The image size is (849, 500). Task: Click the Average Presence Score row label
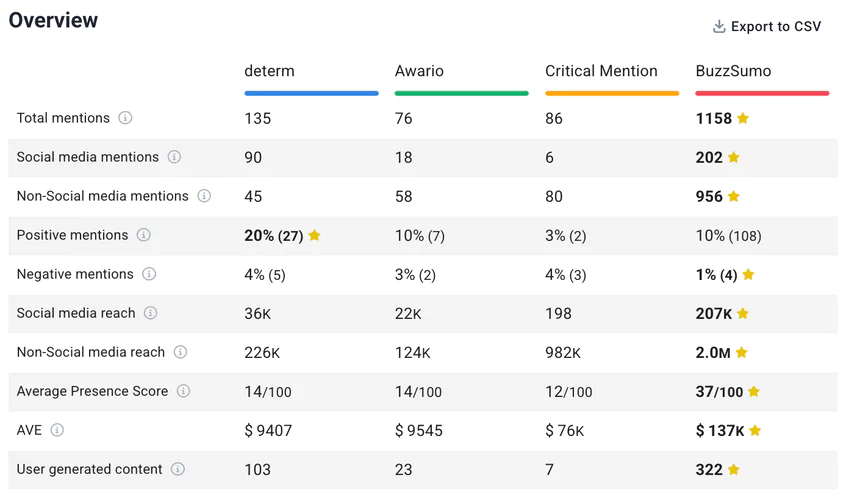[92, 391]
